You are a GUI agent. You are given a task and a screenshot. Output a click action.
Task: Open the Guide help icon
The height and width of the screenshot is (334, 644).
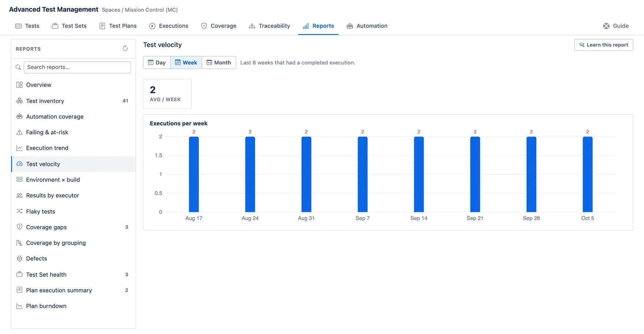pos(606,26)
